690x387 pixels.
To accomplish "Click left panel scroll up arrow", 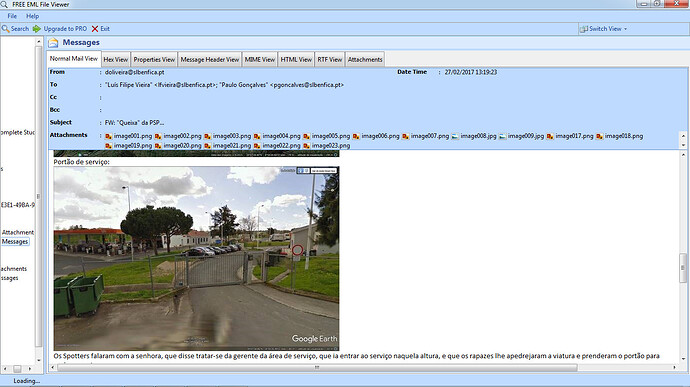I will click(39, 42).
